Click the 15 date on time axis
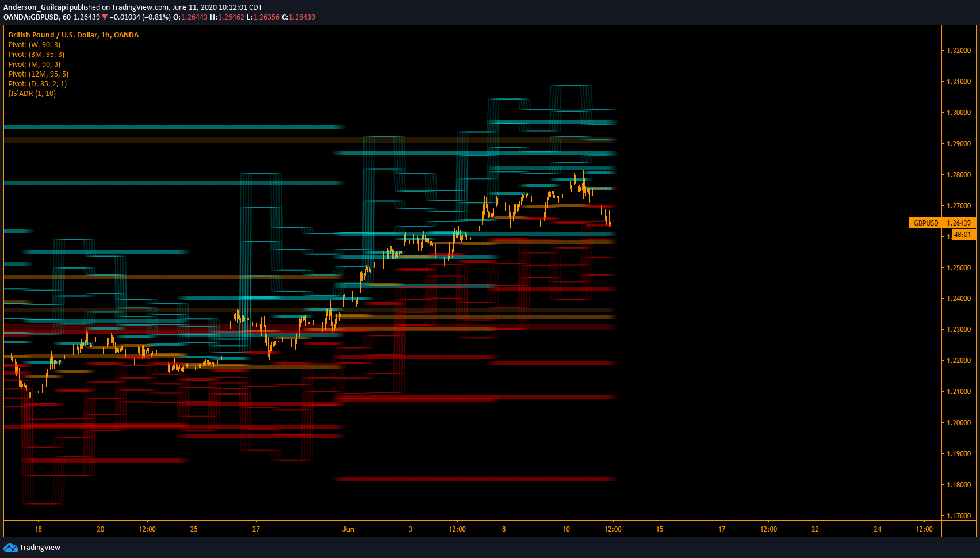The image size is (980, 558). (x=660, y=529)
